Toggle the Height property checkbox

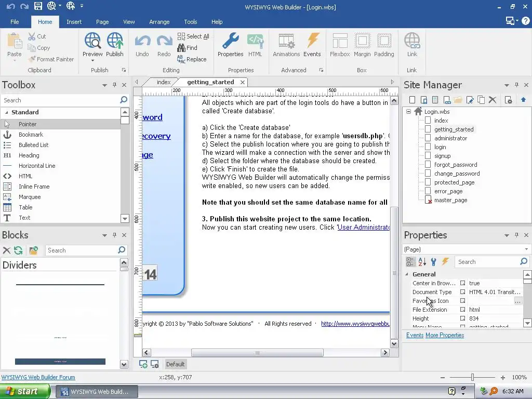pyautogui.click(x=462, y=318)
